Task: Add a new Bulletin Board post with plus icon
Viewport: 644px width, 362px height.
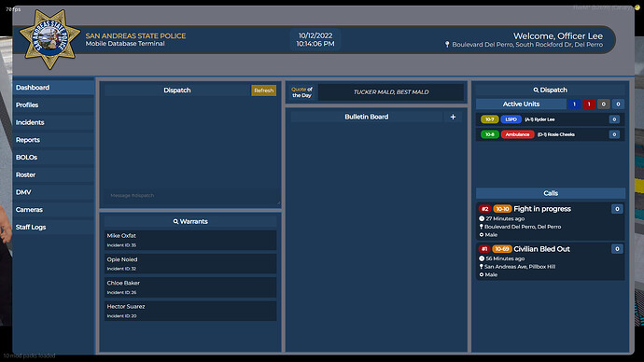Action: coord(453,117)
